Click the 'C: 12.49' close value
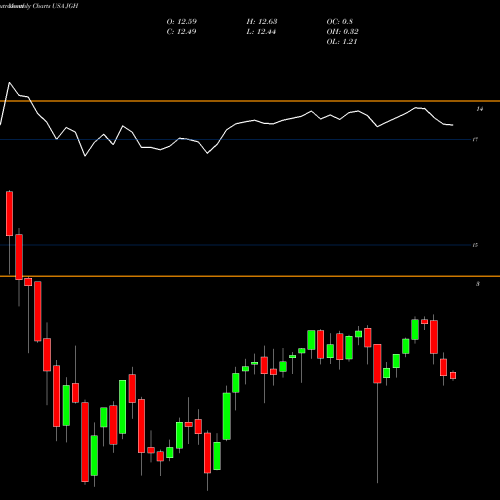500x500 pixels. pyautogui.click(x=181, y=32)
